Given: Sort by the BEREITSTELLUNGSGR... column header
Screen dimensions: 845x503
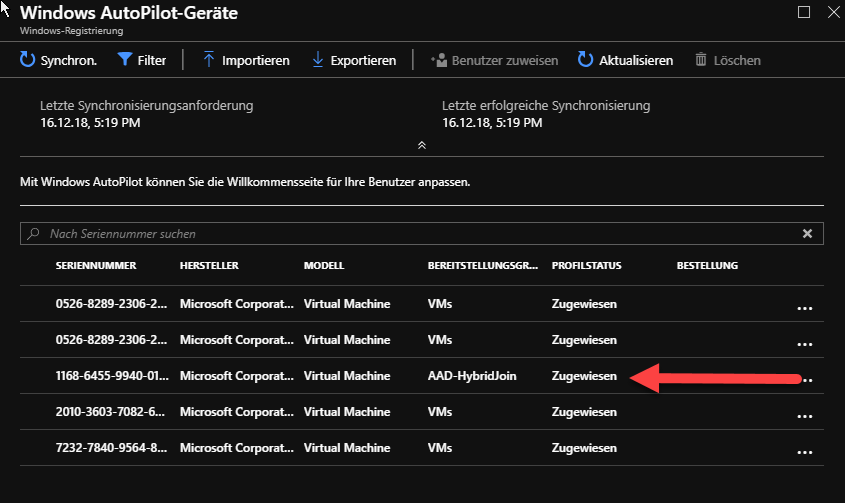Looking at the screenshot, I should pos(483,265).
